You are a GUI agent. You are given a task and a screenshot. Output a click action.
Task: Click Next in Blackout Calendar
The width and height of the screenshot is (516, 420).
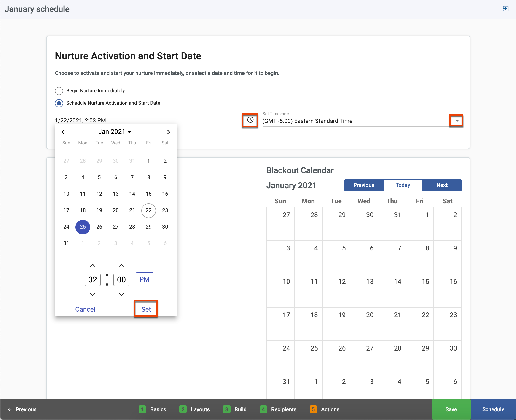pyautogui.click(x=442, y=185)
